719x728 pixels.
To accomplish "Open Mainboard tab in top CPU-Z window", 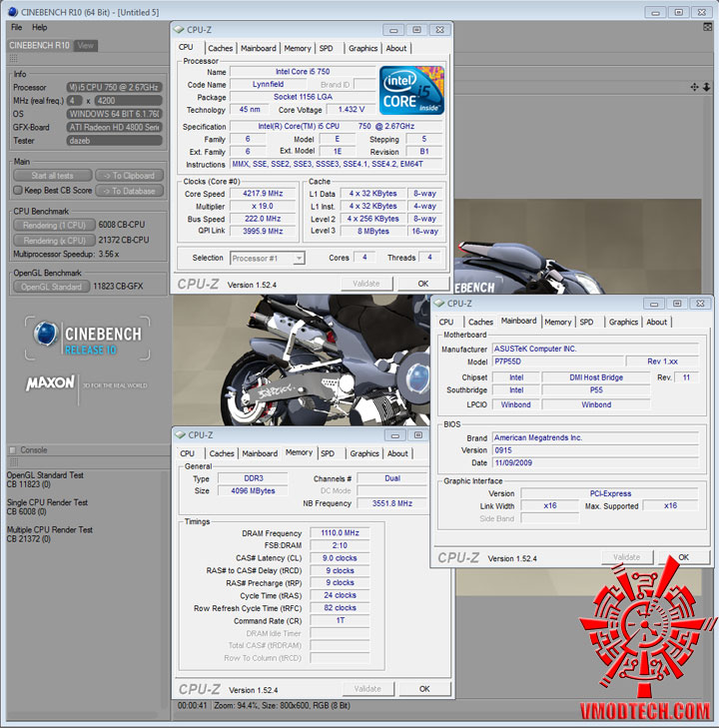I will pos(259,48).
